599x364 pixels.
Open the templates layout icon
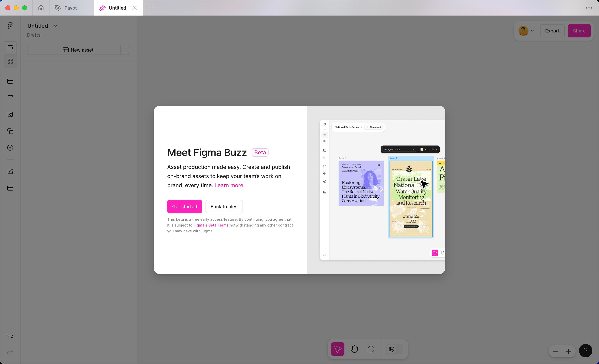(x=10, y=81)
